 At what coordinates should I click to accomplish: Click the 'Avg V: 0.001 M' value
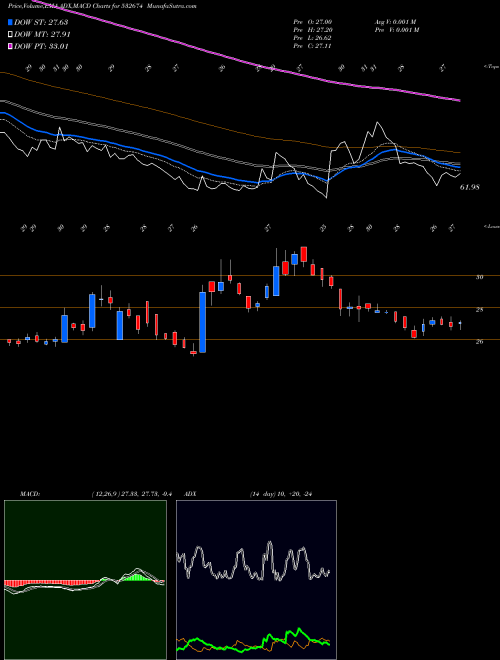point(397,22)
